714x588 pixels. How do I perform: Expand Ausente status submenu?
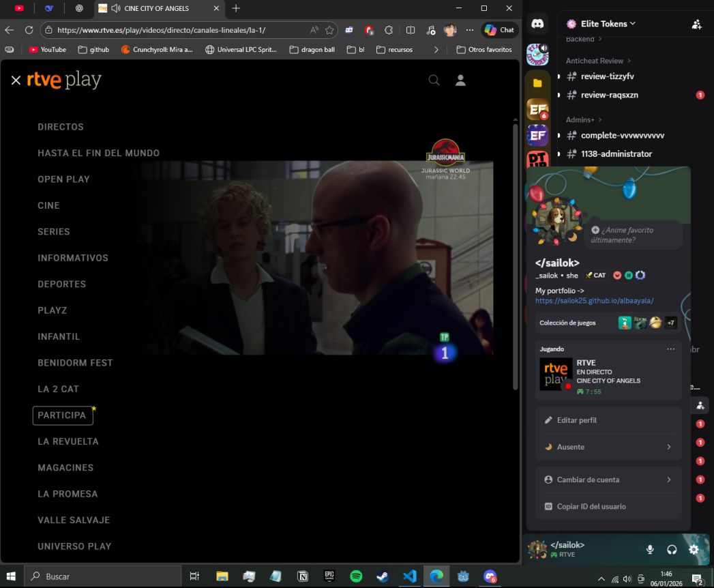(608, 447)
